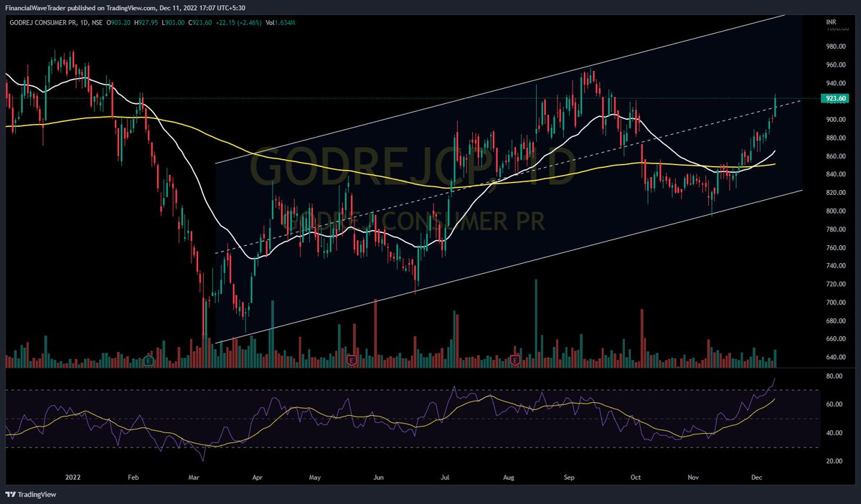Click the high value H927.95
The height and width of the screenshot is (504, 861).
pyautogui.click(x=148, y=24)
